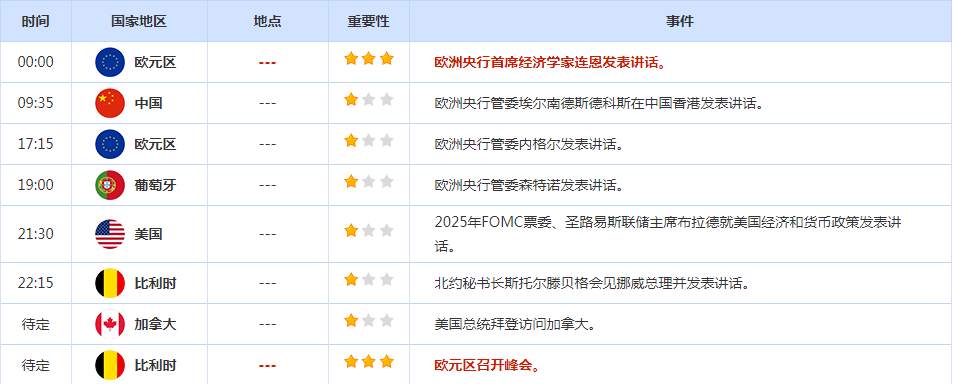Click the 欧元区 label in the 17:15 row
Image resolution: width=953 pixels, height=384 pixels.
pos(155,145)
